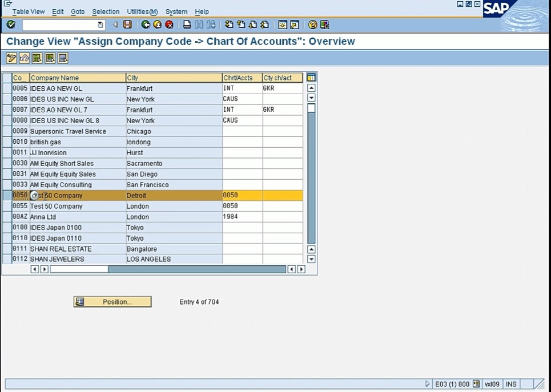Click the leftmost arrow of the horizontal scrollbar

pos(34,269)
